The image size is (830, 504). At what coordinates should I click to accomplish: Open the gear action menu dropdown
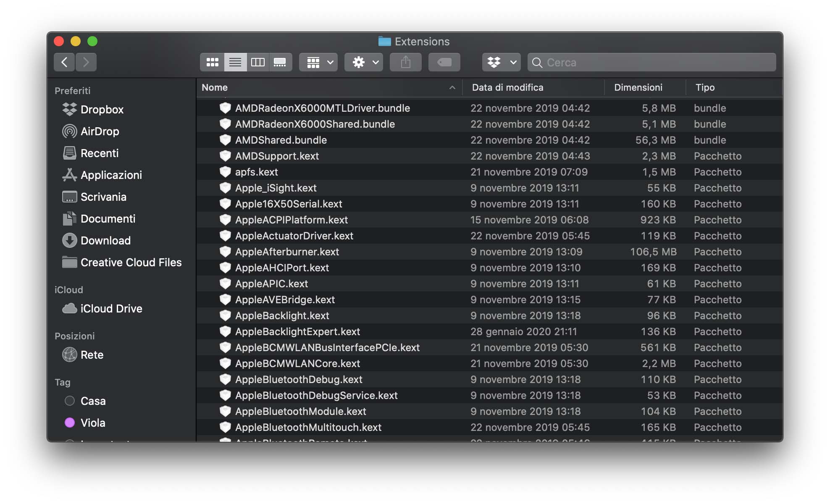coord(364,63)
